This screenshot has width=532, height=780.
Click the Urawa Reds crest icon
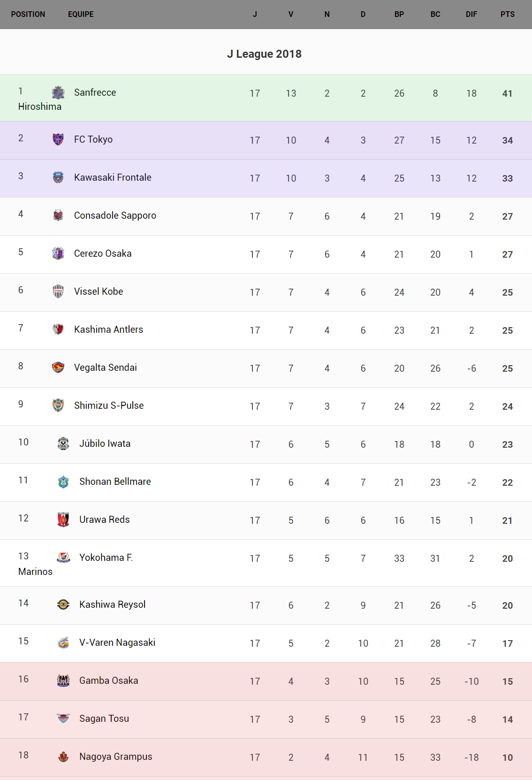point(63,520)
